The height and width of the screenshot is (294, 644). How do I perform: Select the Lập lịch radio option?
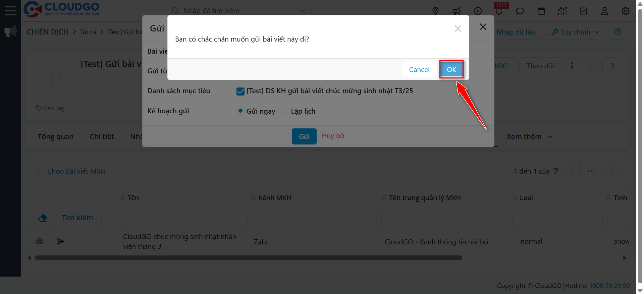pyautogui.click(x=285, y=111)
